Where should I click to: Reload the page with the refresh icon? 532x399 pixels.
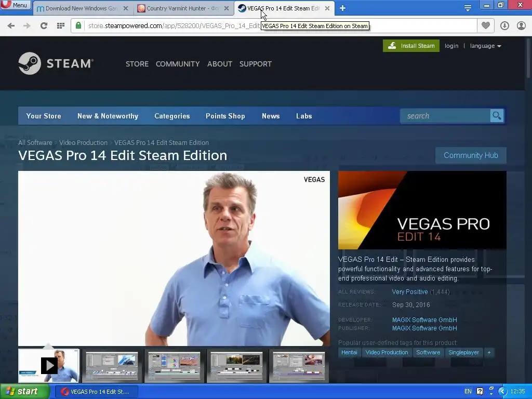pos(44,26)
